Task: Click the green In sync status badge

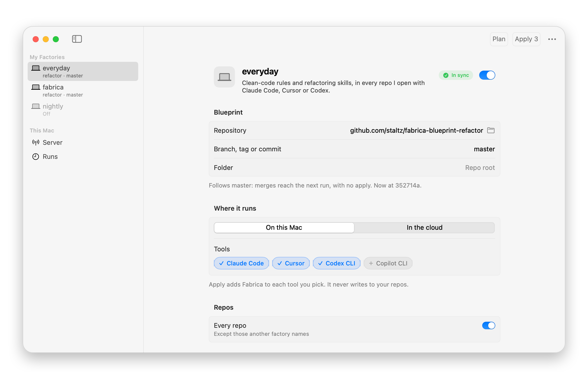Action: pyautogui.click(x=456, y=75)
